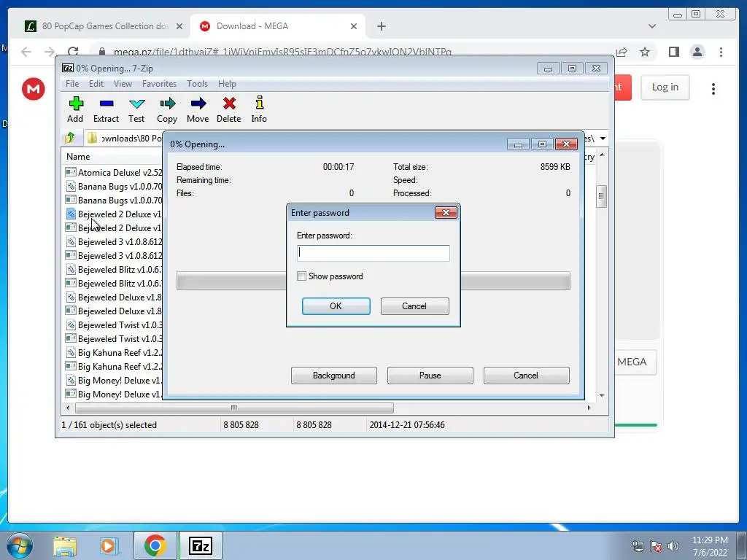747x560 pixels.
Task: Click the Info toolbar icon
Action: 259,102
